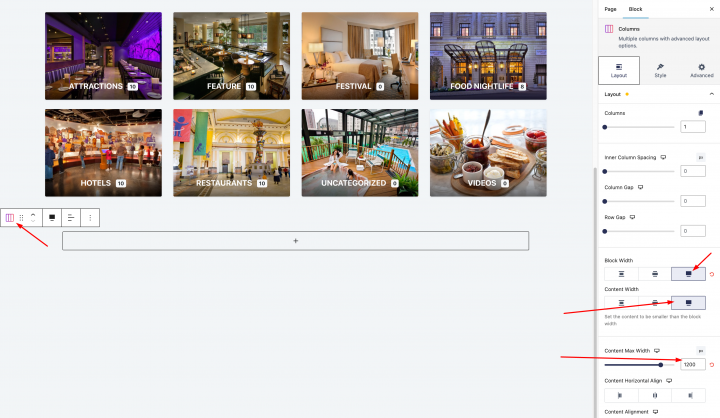Reset Content Max Width with red icon
The width and height of the screenshot is (720, 418).
pyautogui.click(x=712, y=365)
